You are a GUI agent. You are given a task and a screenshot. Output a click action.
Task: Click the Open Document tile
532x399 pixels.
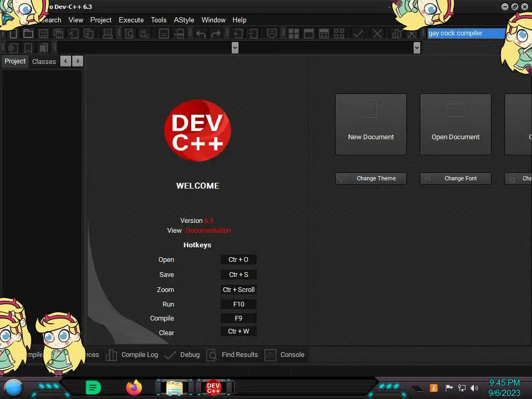coord(456,125)
